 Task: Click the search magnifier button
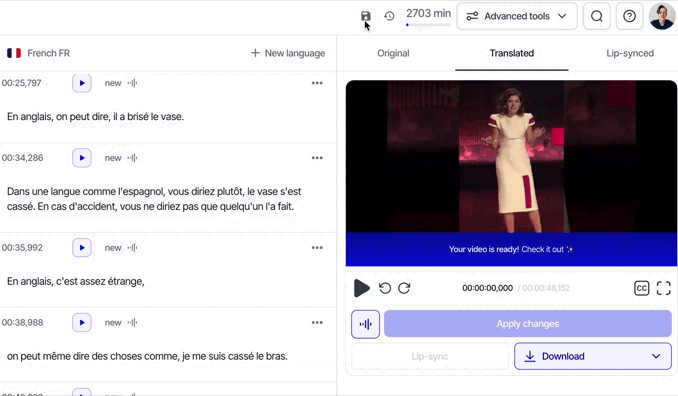pos(596,16)
